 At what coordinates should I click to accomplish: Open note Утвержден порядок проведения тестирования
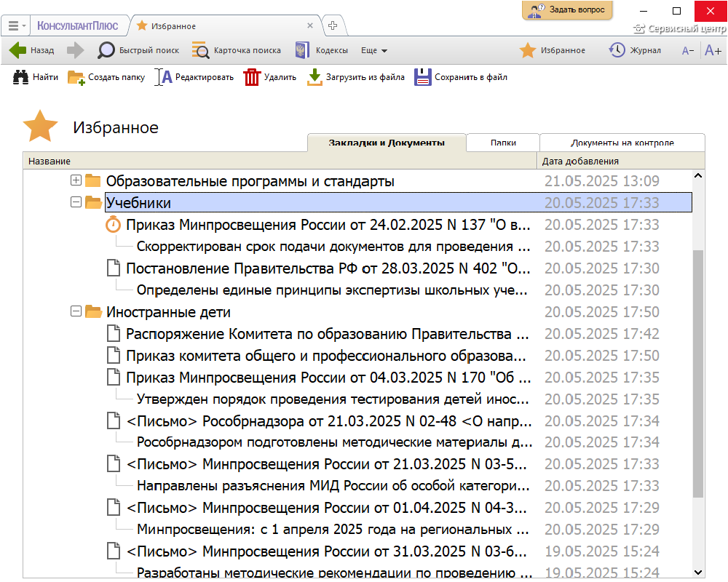pyautogui.click(x=333, y=399)
